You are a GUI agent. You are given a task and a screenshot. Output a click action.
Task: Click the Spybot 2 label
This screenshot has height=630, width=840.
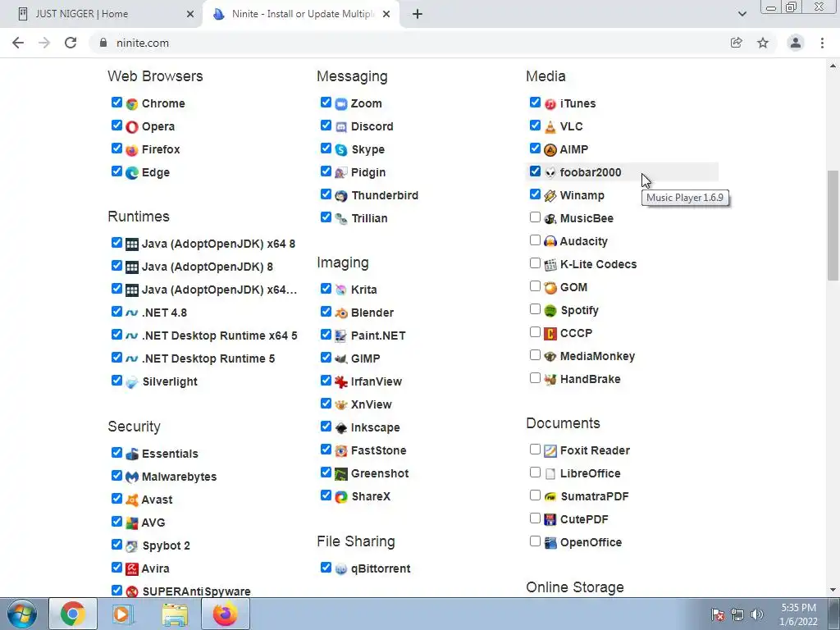pyautogui.click(x=166, y=546)
